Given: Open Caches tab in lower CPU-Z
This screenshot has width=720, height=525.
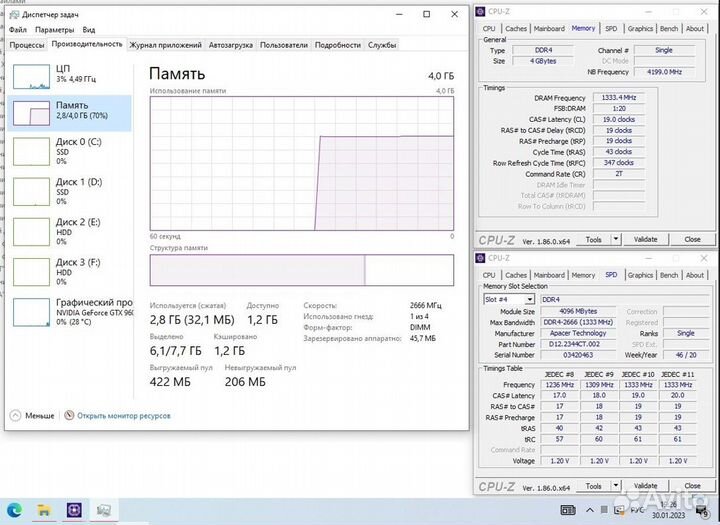Looking at the screenshot, I should click(x=516, y=275).
